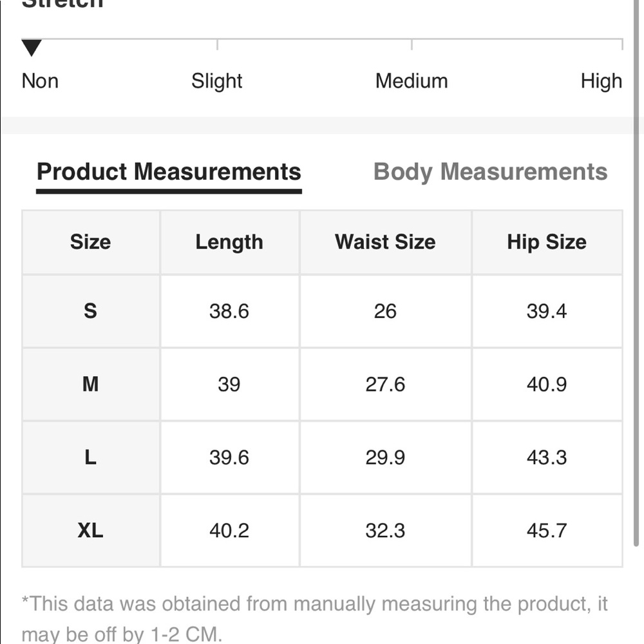
Task: Click the Hip Size column header
Action: (547, 242)
